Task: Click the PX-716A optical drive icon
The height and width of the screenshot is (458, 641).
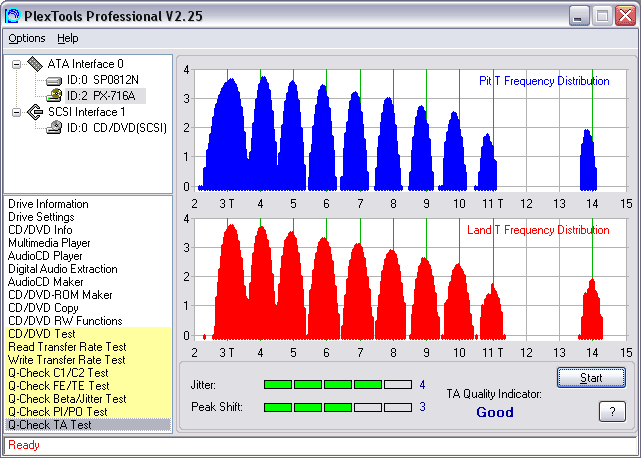Action: pyautogui.click(x=54, y=96)
